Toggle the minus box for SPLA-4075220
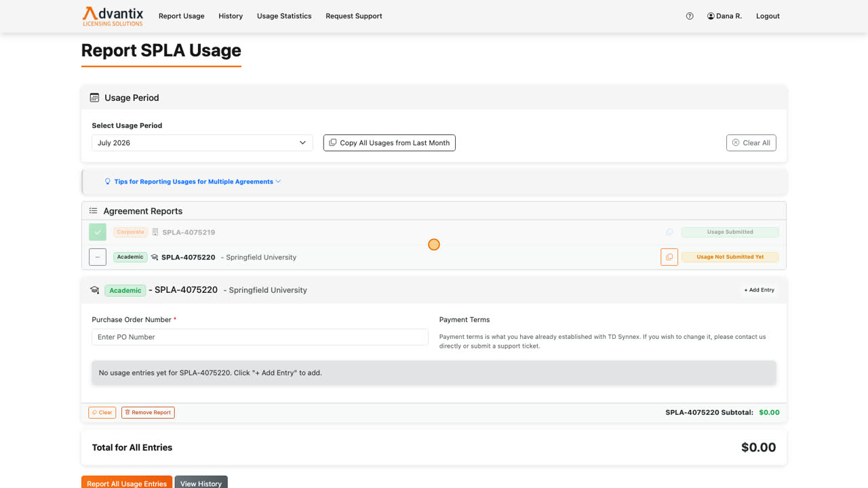Screen dimensions: 868x488 [98, 258]
